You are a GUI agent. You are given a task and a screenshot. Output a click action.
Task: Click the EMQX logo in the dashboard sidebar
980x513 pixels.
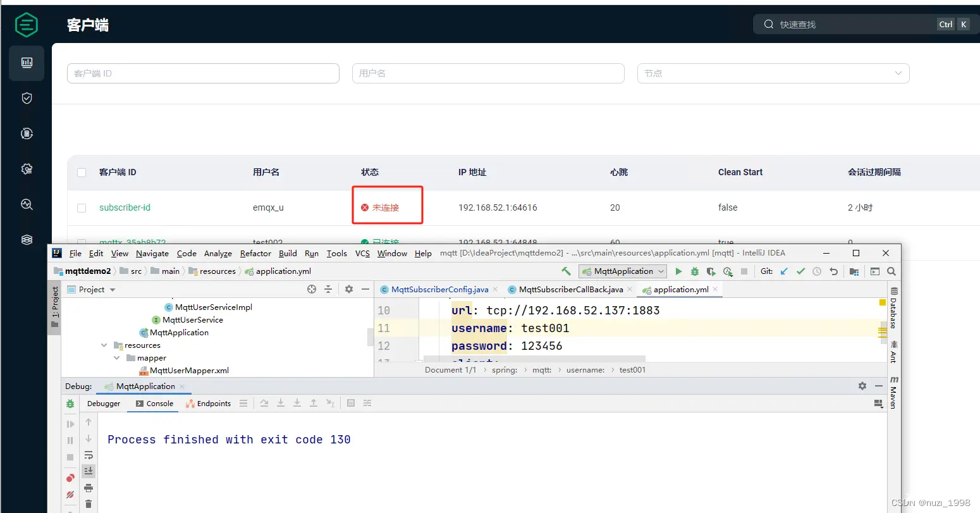27,25
